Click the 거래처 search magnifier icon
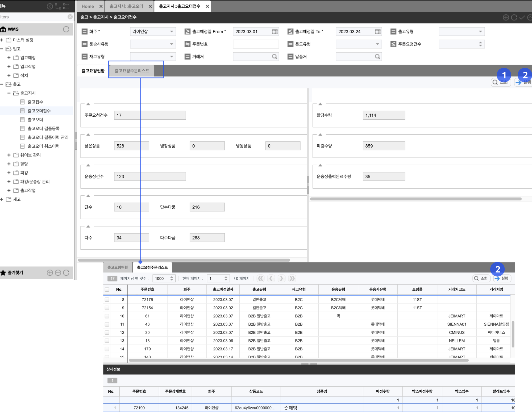 [274, 57]
